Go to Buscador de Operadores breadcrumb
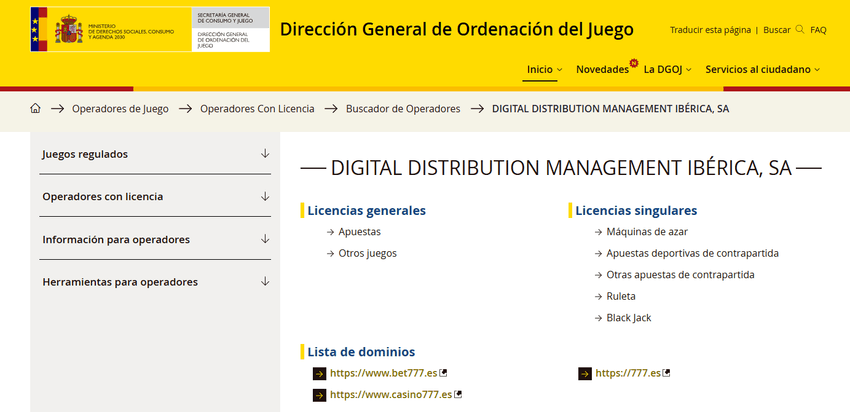 [x=403, y=108]
